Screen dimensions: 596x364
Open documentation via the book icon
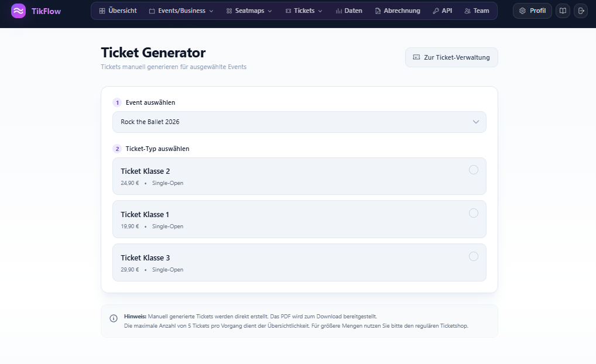(563, 11)
